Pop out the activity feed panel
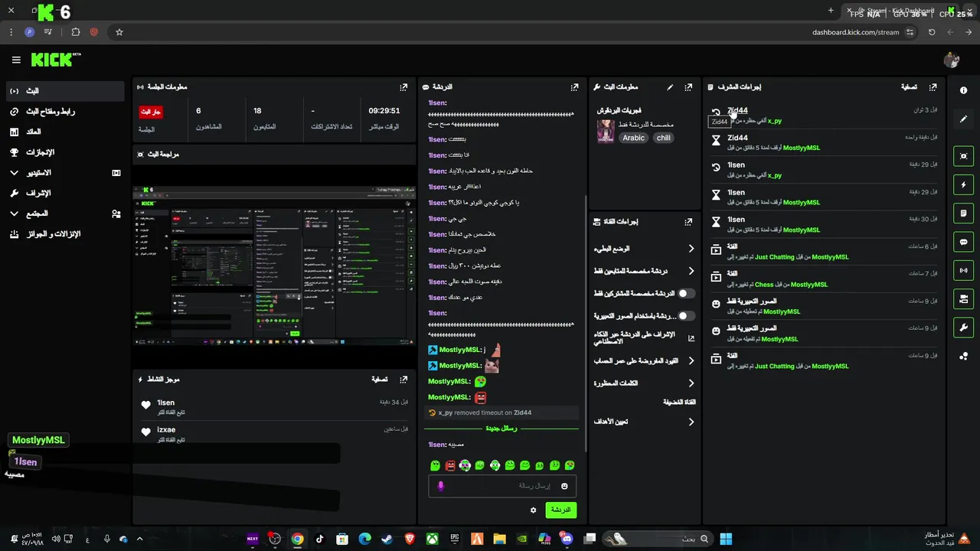The height and width of the screenshot is (551, 980). [x=403, y=379]
